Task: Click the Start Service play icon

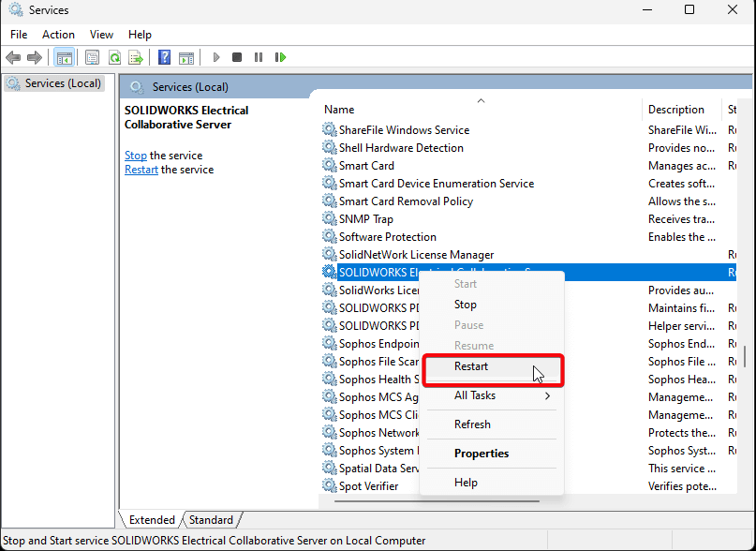Action: [x=216, y=57]
